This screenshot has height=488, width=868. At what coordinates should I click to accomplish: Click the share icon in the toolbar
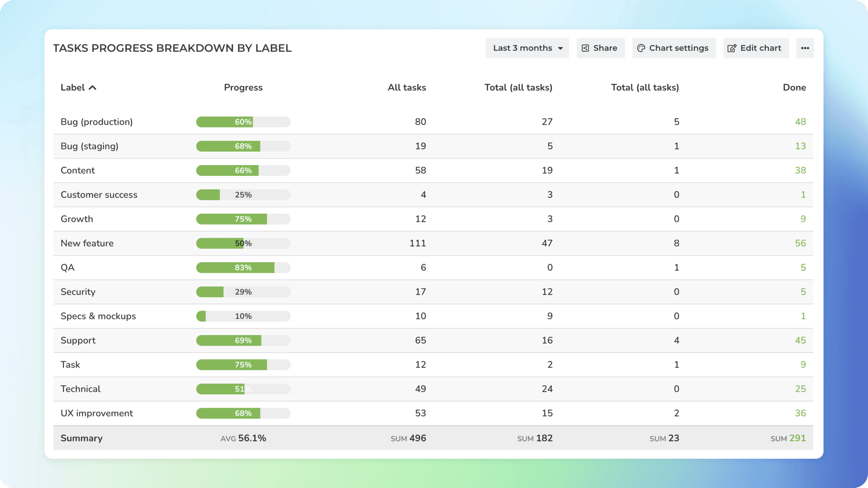[x=585, y=48]
